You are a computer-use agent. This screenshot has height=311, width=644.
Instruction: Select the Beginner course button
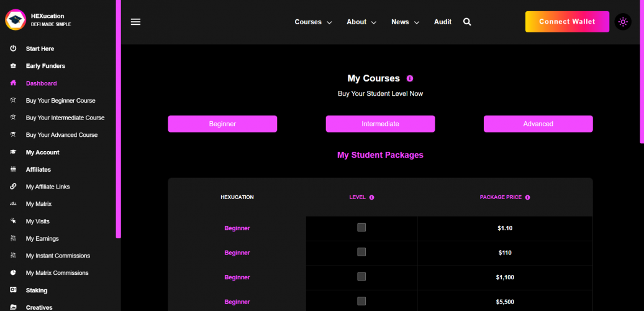click(222, 124)
